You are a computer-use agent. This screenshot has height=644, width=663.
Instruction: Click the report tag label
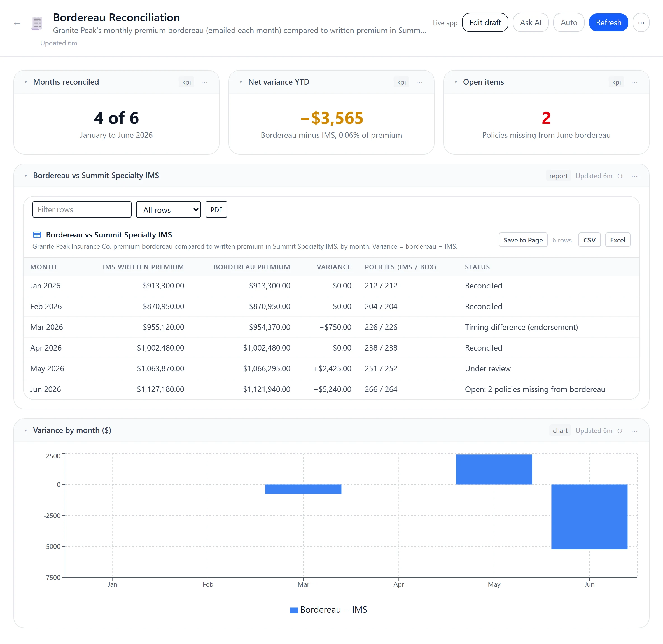558,176
